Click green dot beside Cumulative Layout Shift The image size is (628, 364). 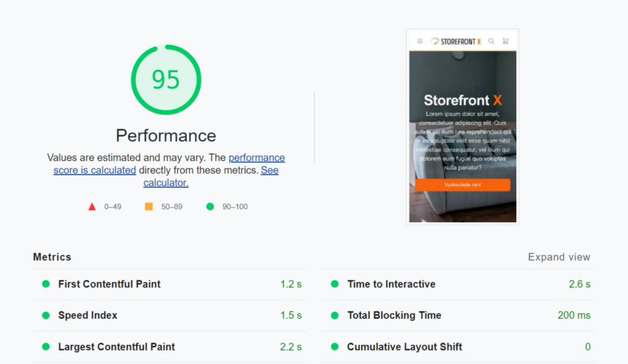[x=335, y=347]
